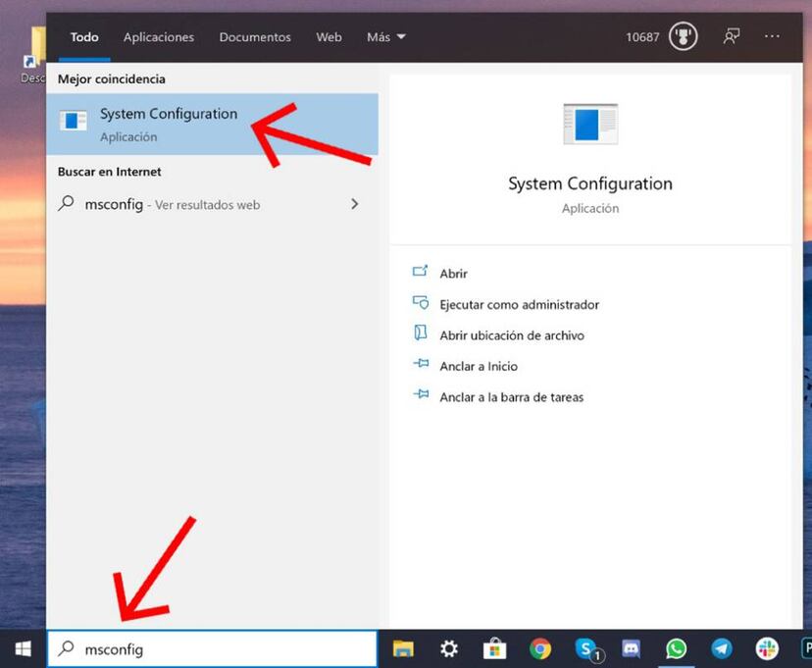
Task: Open Telegram from the taskbar
Action: pos(722,648)
